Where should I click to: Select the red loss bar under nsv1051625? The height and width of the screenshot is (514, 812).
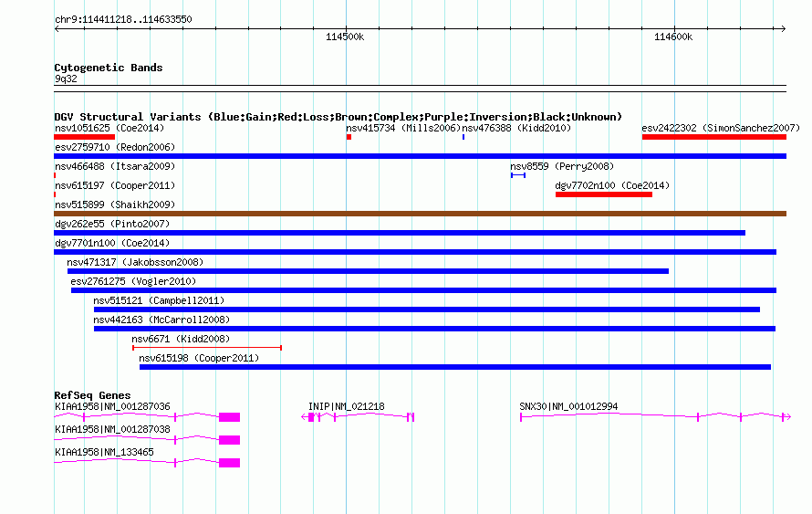(85, 137)
